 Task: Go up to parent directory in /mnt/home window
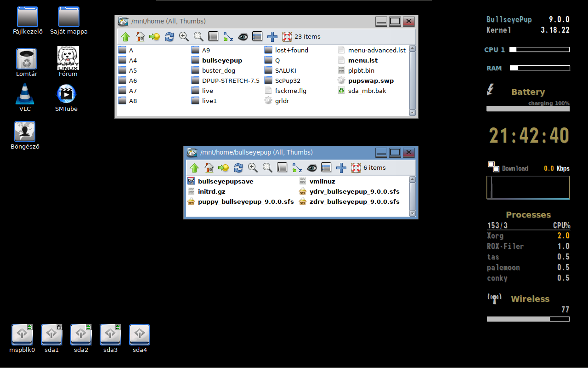click(x=125, y=37)
